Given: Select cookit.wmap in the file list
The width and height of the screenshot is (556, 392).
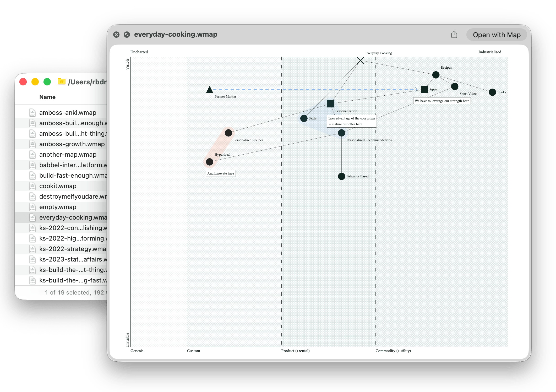Looking at the screenshot, I should (x=58, y=186).
